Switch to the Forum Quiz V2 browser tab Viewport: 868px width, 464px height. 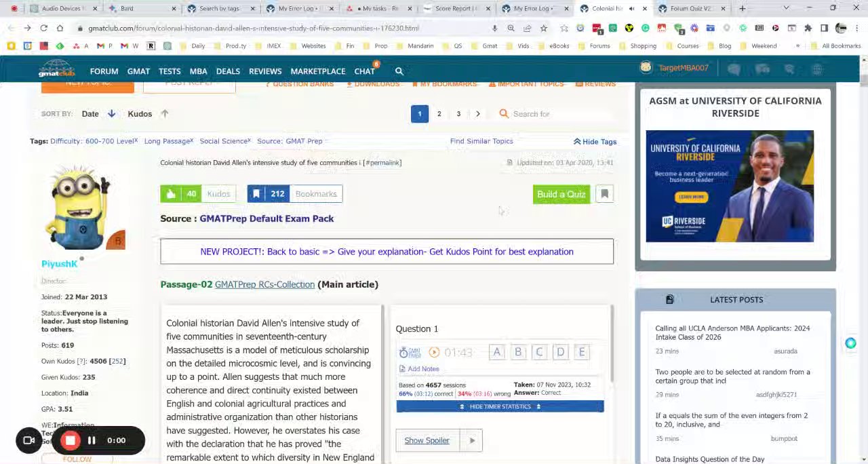click(x=692, y=8)
